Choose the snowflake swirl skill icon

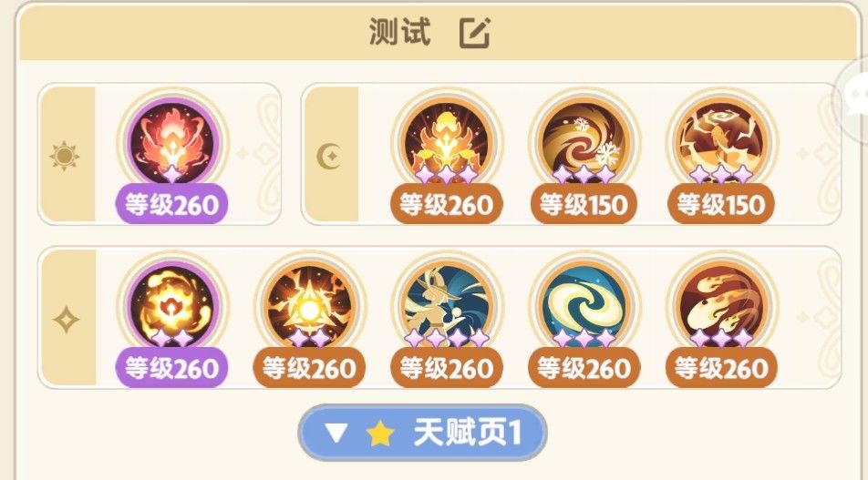tap(584, 141)
